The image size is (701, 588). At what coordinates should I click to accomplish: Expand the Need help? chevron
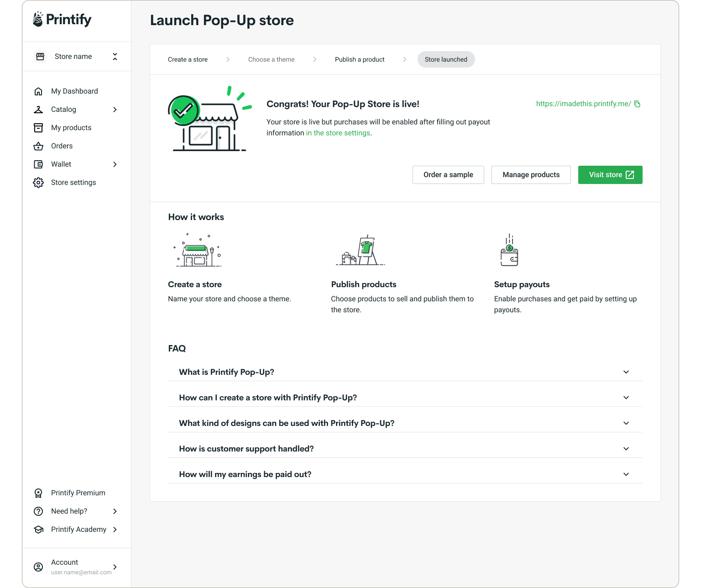point(115,511)
